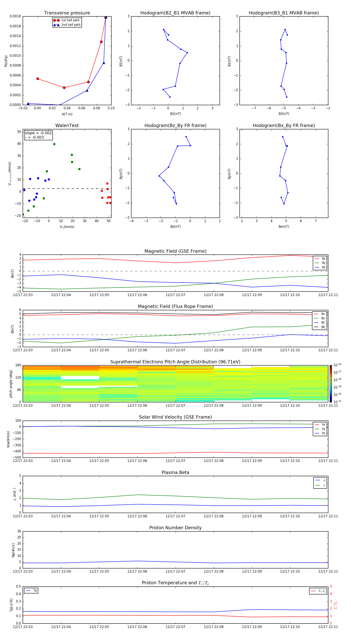
Task: Select the "Bx" legend entry in GSE panel
Action: coord(320,259)
